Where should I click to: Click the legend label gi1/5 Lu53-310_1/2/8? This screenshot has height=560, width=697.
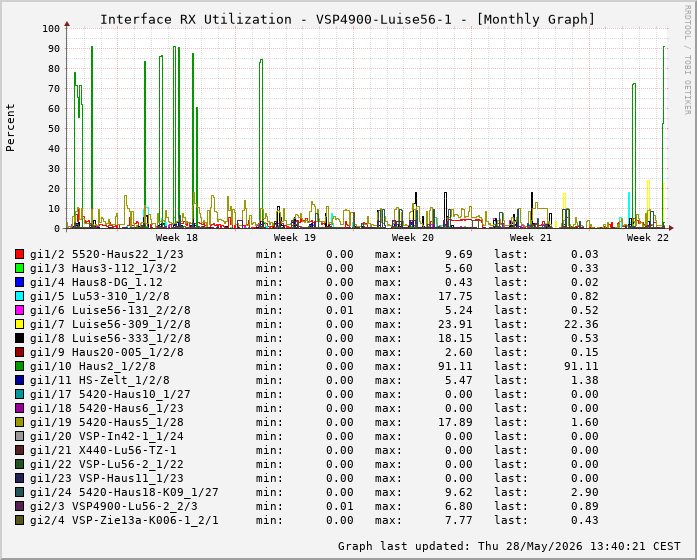coord(100,296)
